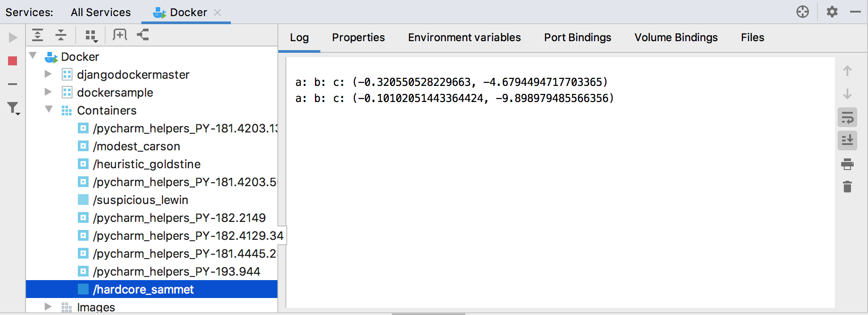Viewport: 868px width, 315px height.
Task: Toggle soft-wrap in the log view
Action: (847, 118)
